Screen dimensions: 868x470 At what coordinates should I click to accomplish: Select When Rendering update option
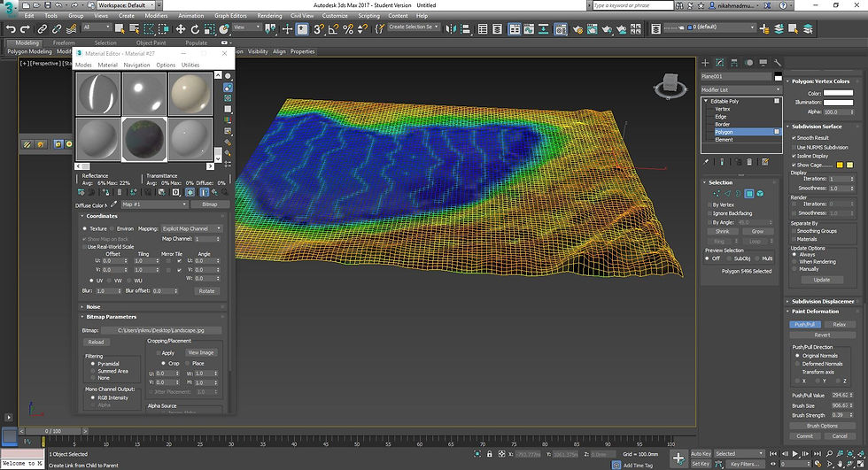click(795, 261)
